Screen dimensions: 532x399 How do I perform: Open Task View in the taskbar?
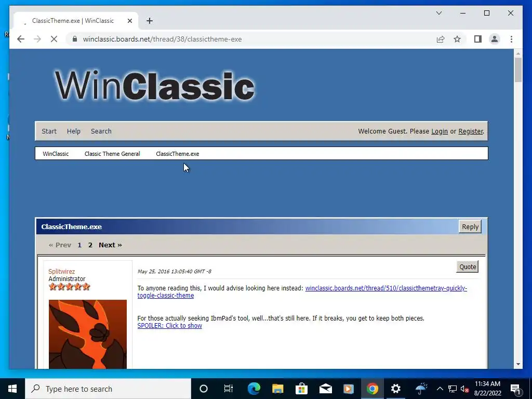pos(229,389)
